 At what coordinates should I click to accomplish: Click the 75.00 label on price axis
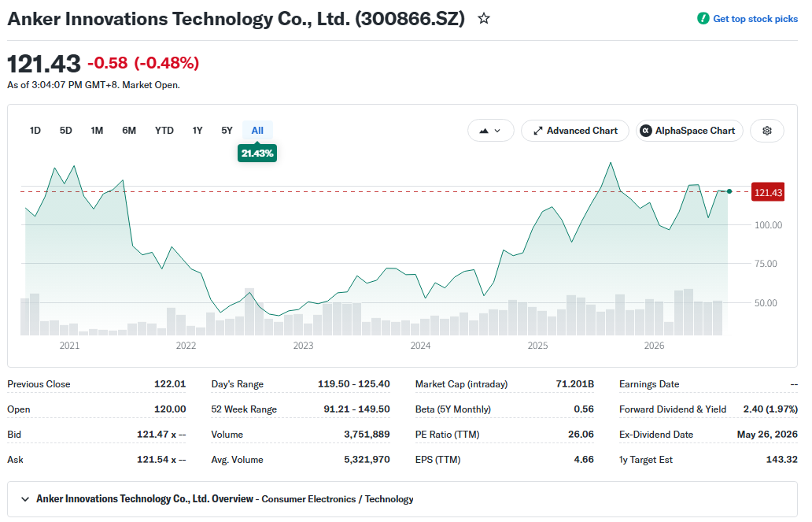click(x=766, y=264)
